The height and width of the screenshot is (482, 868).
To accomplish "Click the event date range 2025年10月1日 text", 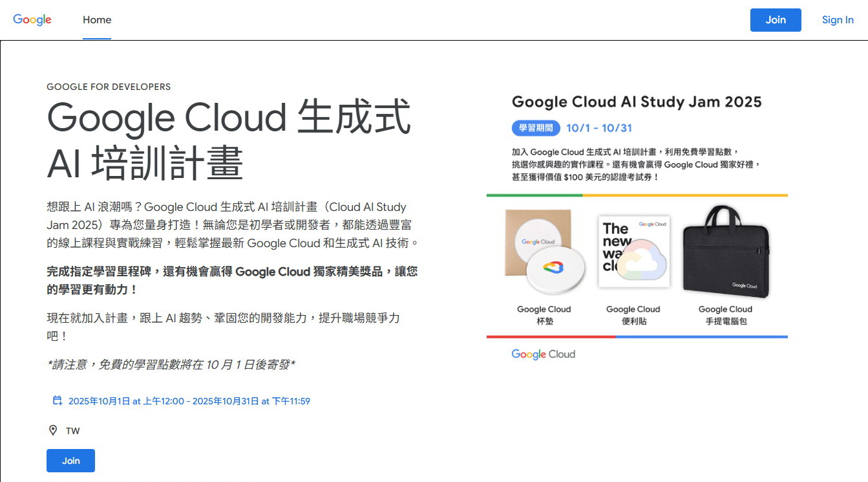I will click(x=189, y=401).
